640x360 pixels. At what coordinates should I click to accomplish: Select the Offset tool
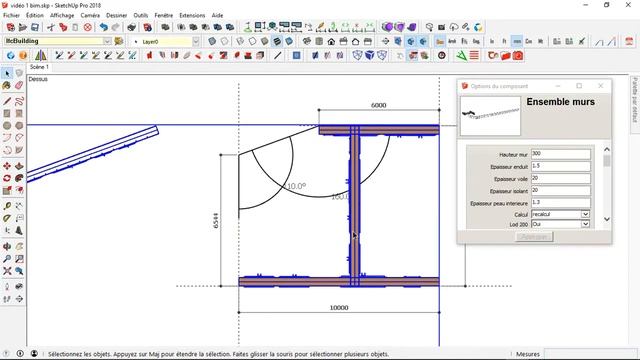point(19,191)
